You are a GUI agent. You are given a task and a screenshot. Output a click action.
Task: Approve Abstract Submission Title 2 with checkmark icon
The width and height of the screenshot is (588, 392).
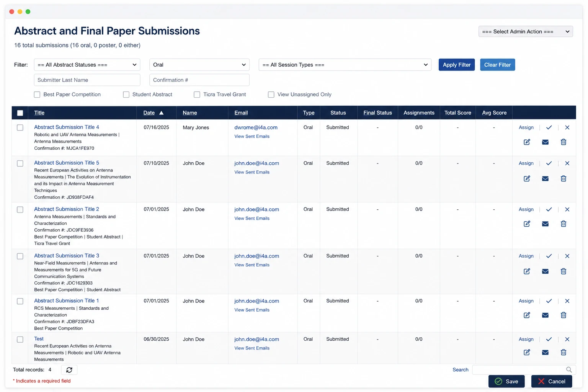[x=549, y=209]
